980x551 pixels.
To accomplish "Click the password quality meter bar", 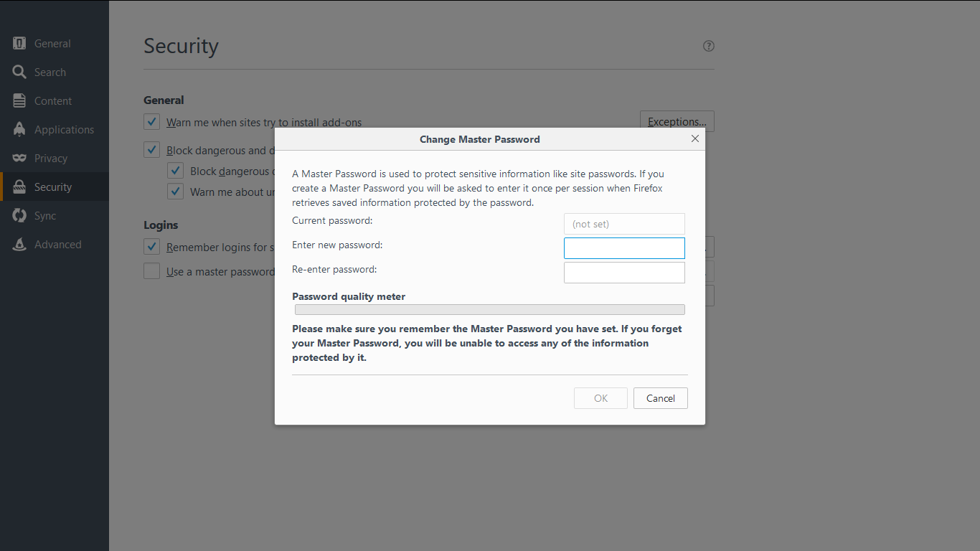I will [490, 309].
